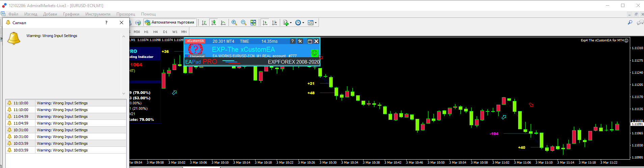Maximize the EAPad panel
The height and width of the screenshot is (168, 644).
pyautogui.click(x=310, y=41)
